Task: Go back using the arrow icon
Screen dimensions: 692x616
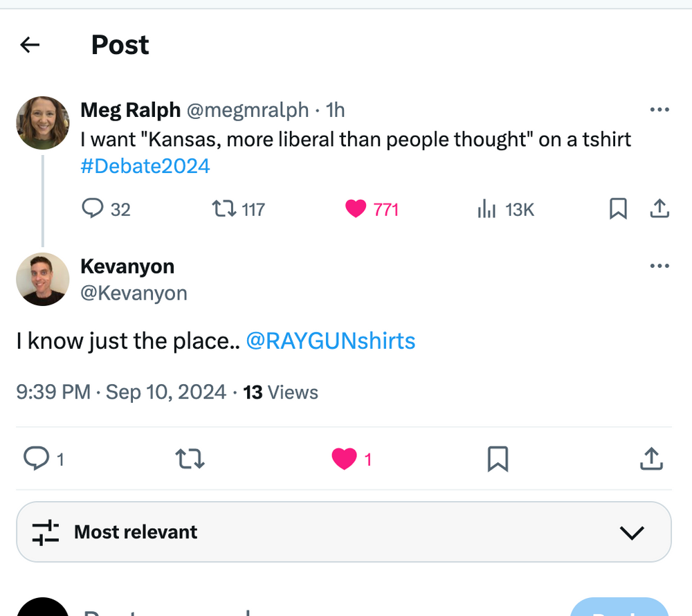Action: click(x=30, y=46)
